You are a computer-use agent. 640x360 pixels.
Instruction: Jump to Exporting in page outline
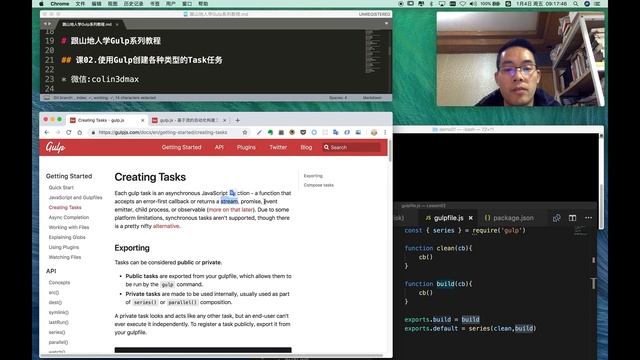tap(313, 176)
